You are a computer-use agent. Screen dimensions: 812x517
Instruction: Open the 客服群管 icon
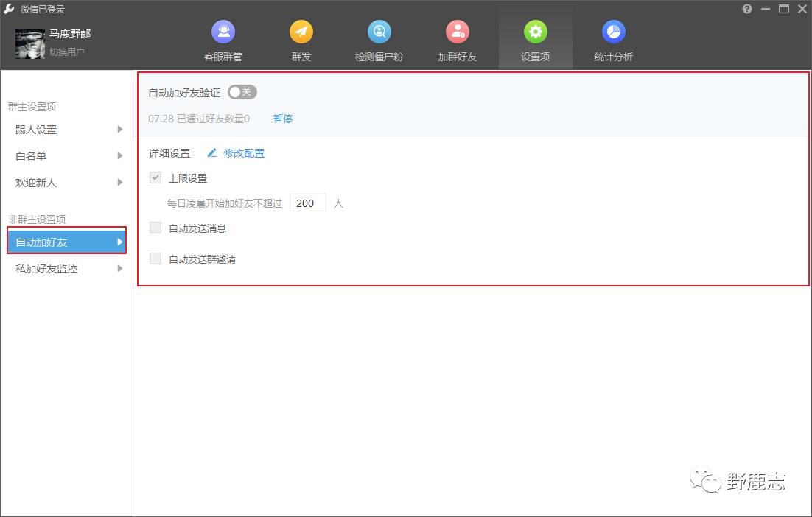tap(223, 32)
